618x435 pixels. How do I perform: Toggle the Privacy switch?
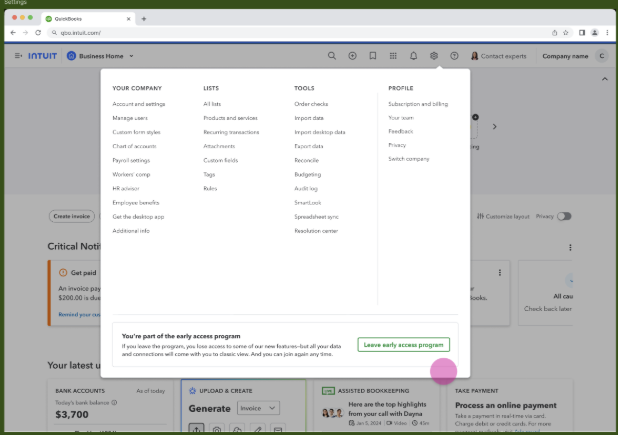tap(564, 216)
